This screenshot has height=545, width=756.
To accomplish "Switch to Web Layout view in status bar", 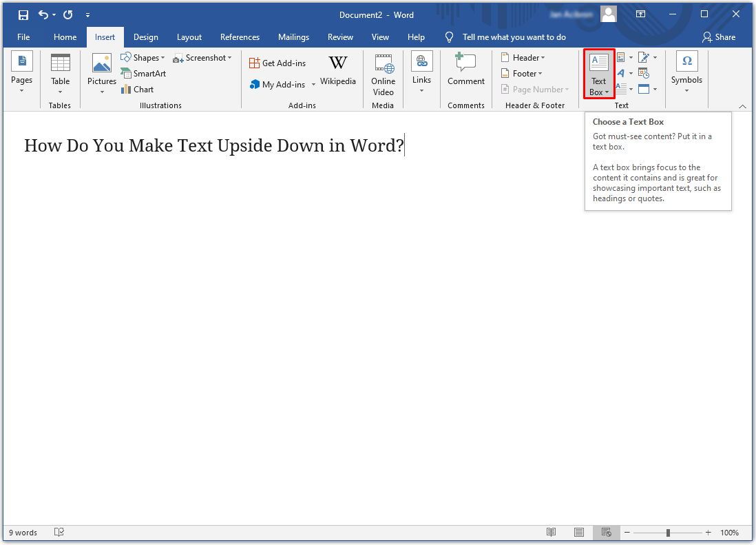I will (x=606, y=533).
